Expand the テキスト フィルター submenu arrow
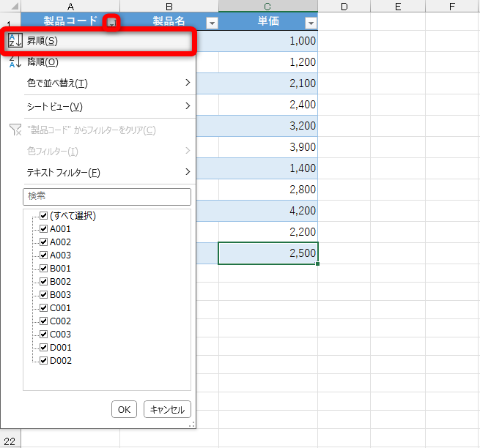480x448 pixels. (188, 172)
